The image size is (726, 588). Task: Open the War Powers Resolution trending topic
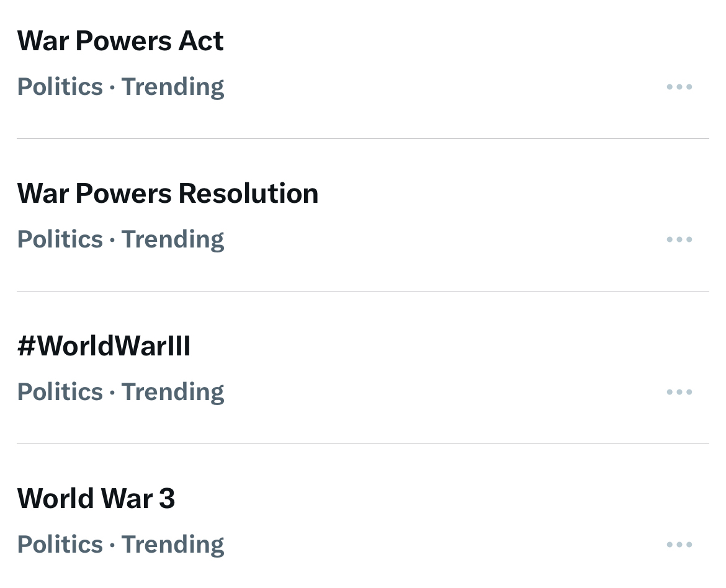[168, 194]
